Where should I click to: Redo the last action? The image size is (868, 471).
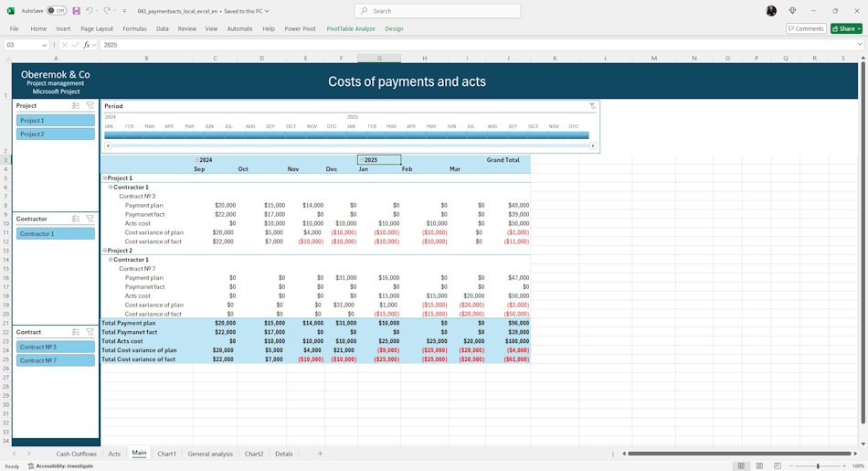(x=108, y=11)
